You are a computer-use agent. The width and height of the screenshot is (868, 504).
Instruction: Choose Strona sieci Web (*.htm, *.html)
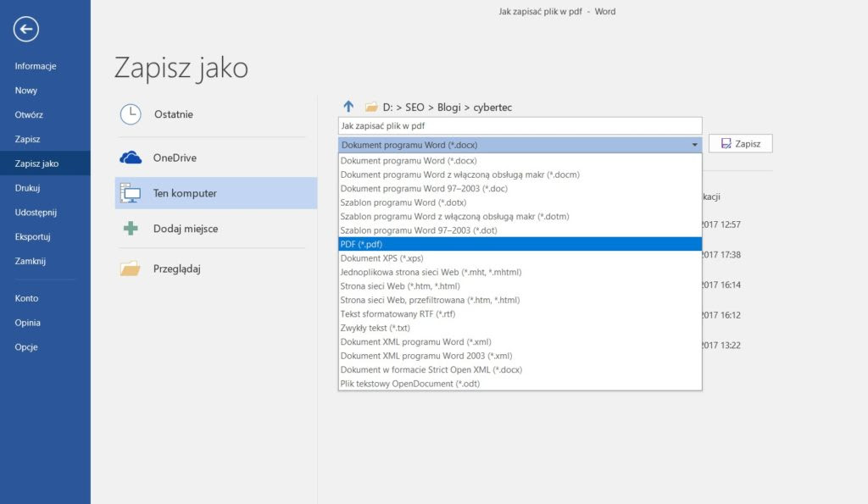pos(520,286)
